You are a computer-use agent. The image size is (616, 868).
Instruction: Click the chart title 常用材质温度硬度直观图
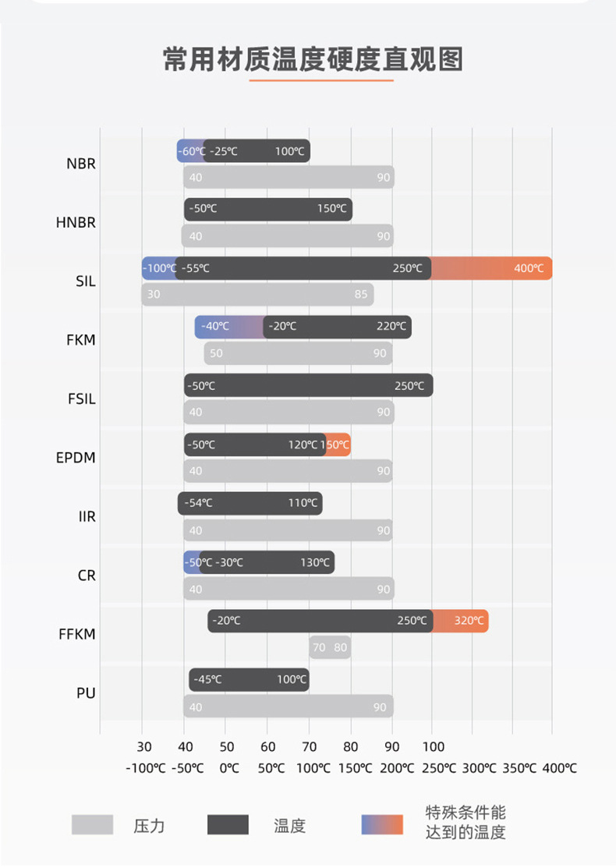tap(313, 59)
